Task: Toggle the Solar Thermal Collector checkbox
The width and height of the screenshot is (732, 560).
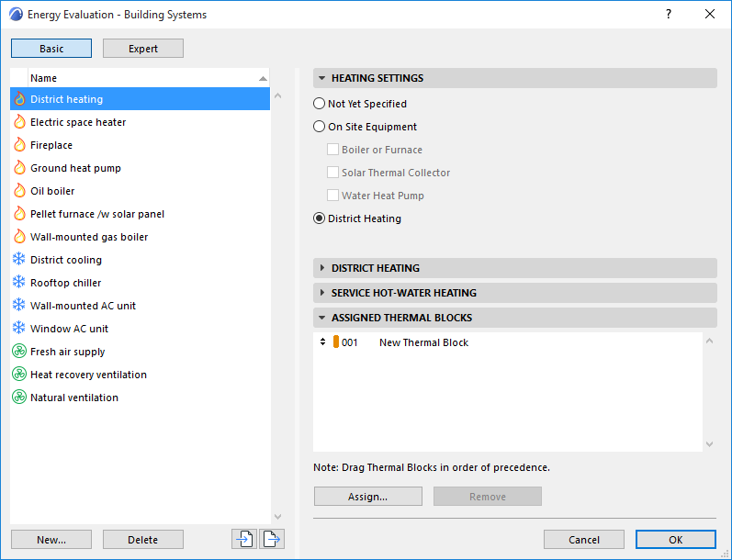Action: tap(332, 173)
